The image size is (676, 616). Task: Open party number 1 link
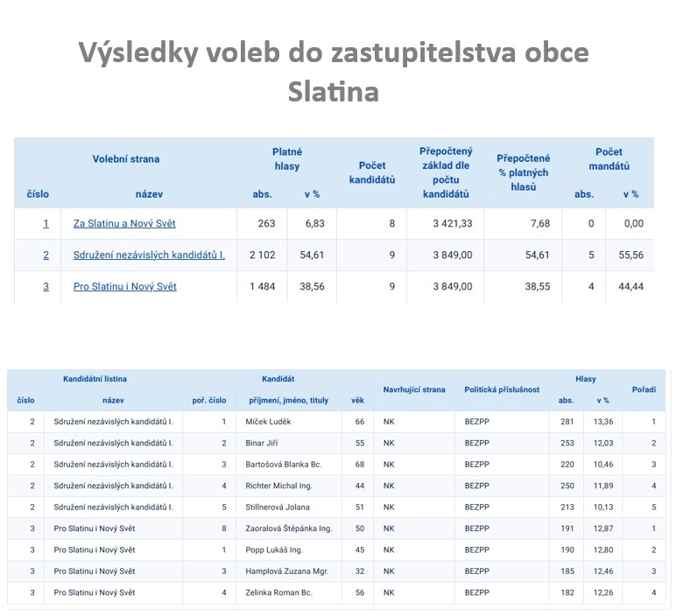click(x=46, y=224)
